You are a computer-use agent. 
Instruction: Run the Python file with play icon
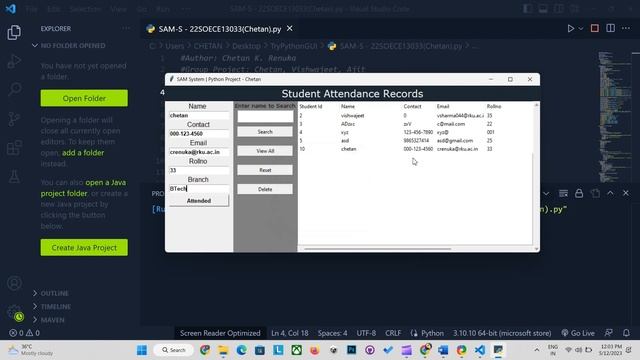point(571,28)
